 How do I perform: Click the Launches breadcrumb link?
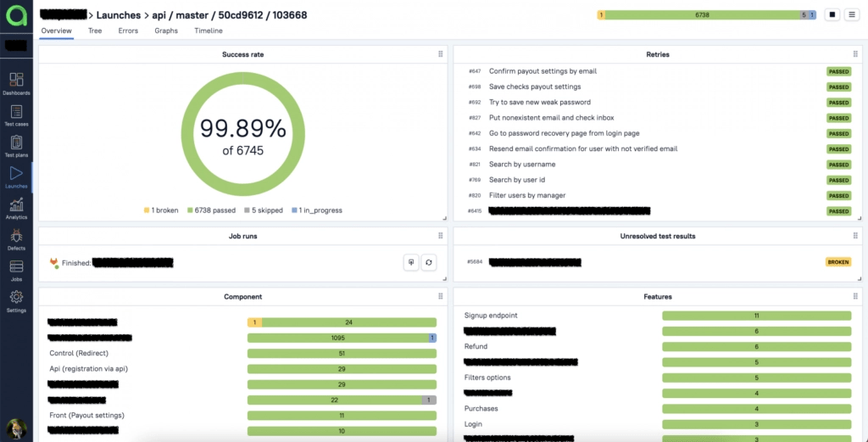(x=119, y=14)
